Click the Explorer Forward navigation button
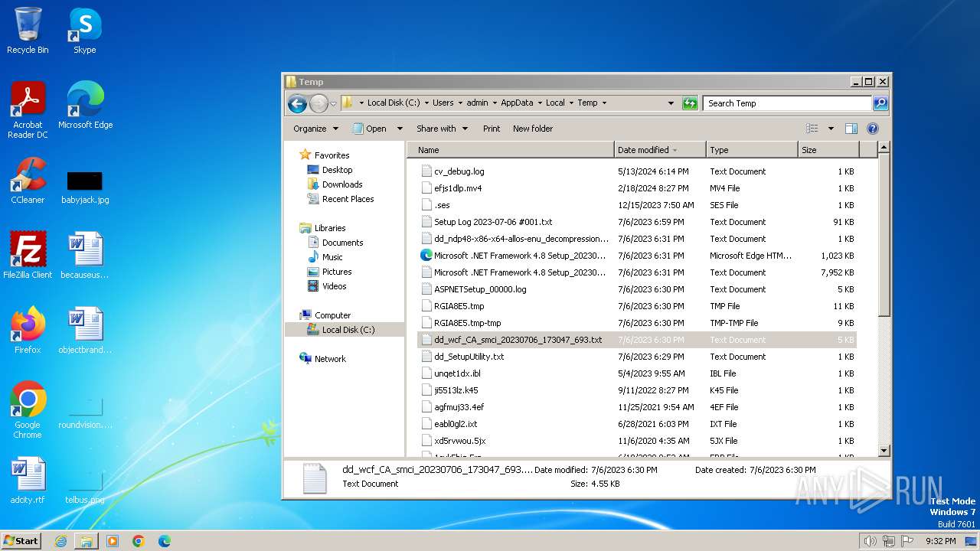 (x=318, y=103)
